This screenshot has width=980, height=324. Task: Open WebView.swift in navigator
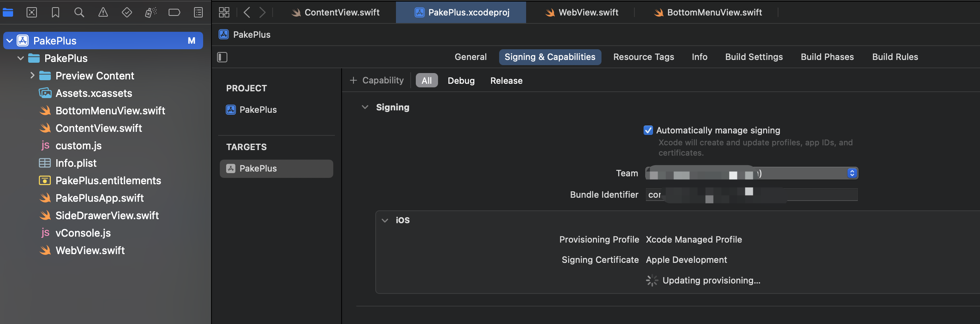coord(90,250)
